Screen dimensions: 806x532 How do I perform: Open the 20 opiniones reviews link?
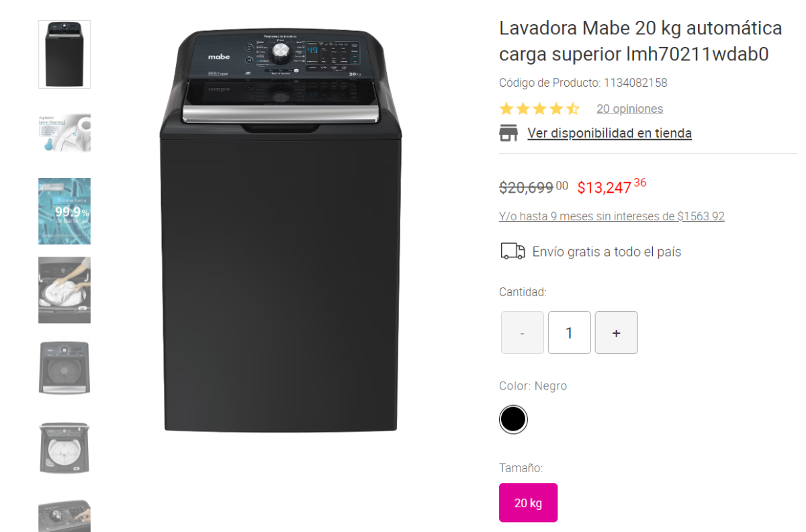[x=629, y=109]
